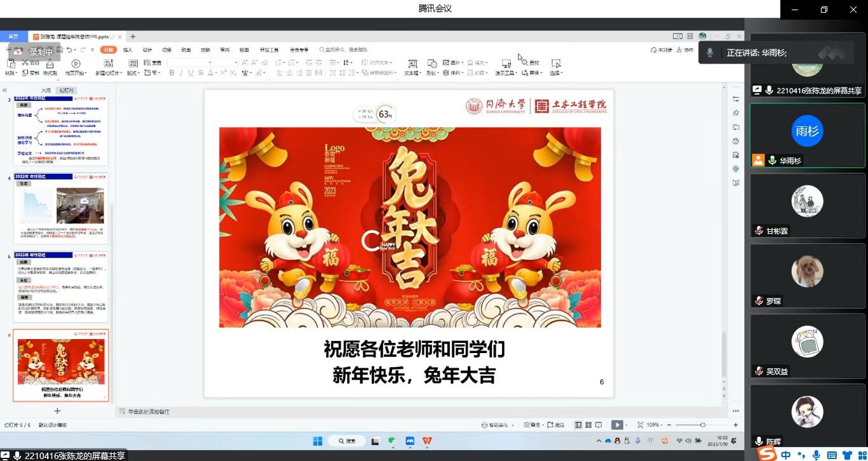
Task: Click the Select (选择) cursor icon
Action: (x=556, y=63)
